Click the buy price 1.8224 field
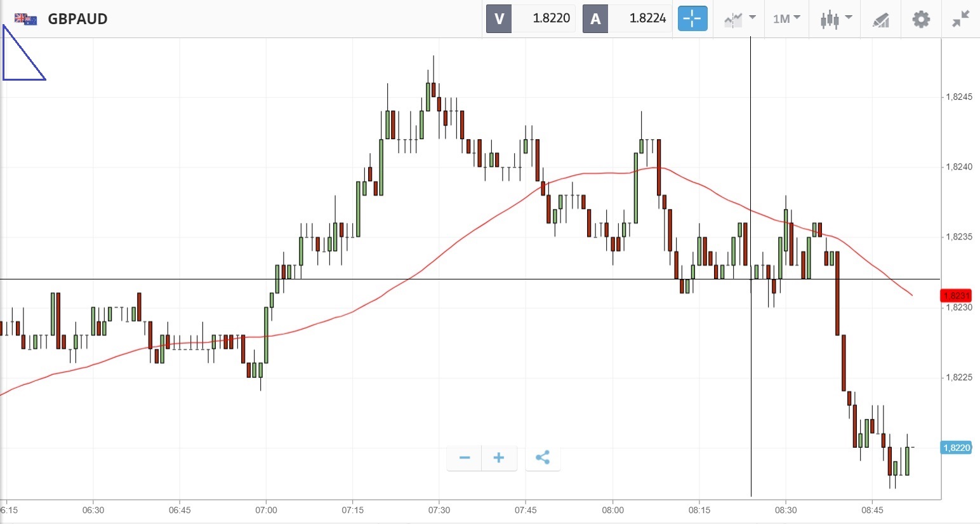Screen dimensions: 980x524 point(647,18)
